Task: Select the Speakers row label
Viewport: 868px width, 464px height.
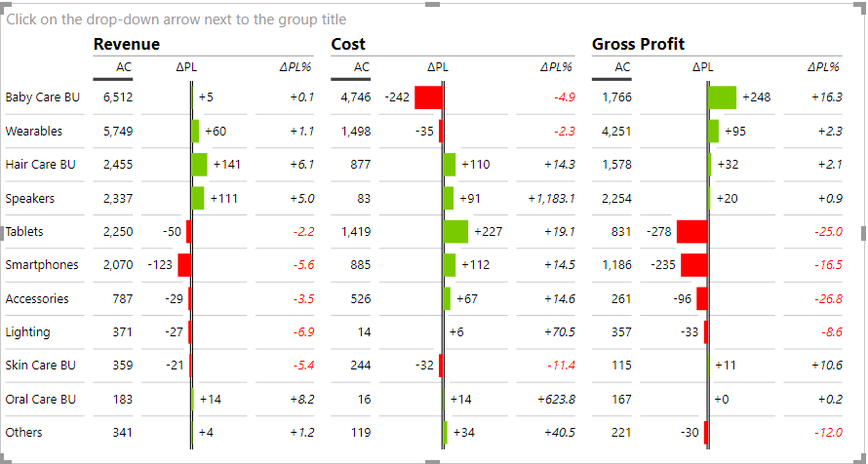Action: click(x=30, y=198)
